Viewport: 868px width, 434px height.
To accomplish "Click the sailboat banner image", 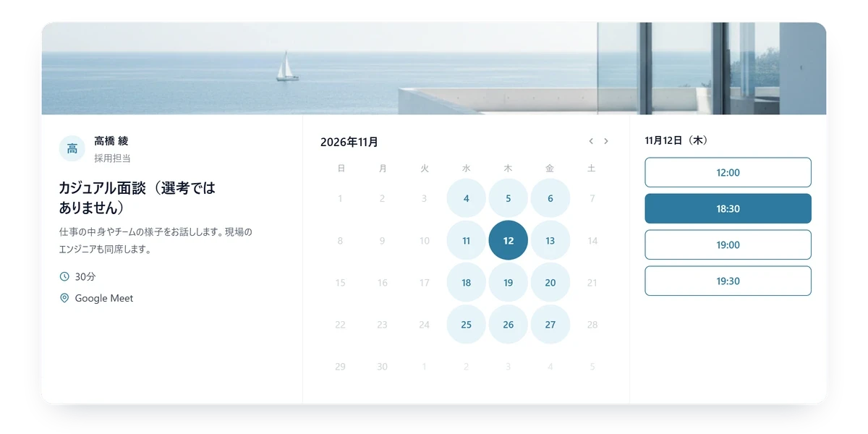I will [434, 69].
